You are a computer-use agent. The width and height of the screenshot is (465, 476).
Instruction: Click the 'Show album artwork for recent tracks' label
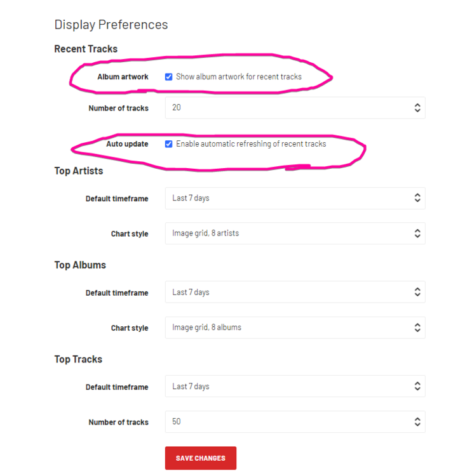(239, 77)
